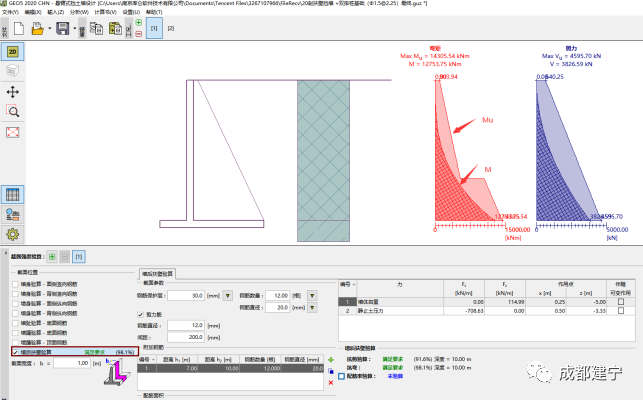
Task: Click the blue copy-row icon beside the reinforcement table
Action: click(x=331, y=371)
